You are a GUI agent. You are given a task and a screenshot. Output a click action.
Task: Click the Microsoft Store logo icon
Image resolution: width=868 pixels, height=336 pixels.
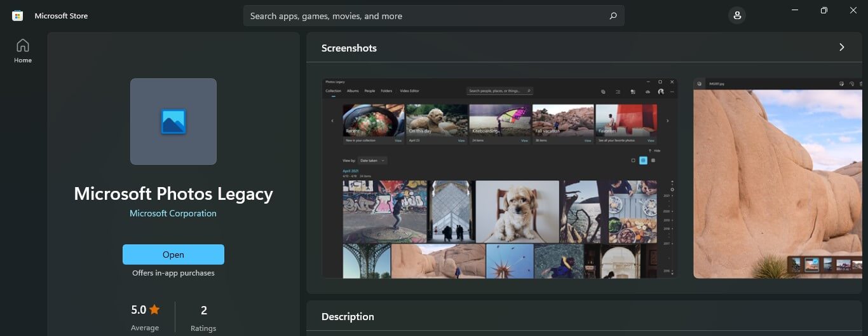point(18,16)
